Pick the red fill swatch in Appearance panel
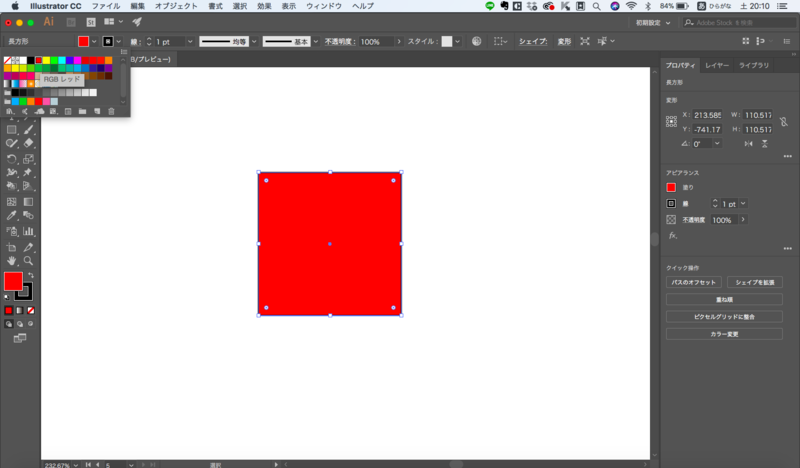800x468 pixels. tap(671, 187)
